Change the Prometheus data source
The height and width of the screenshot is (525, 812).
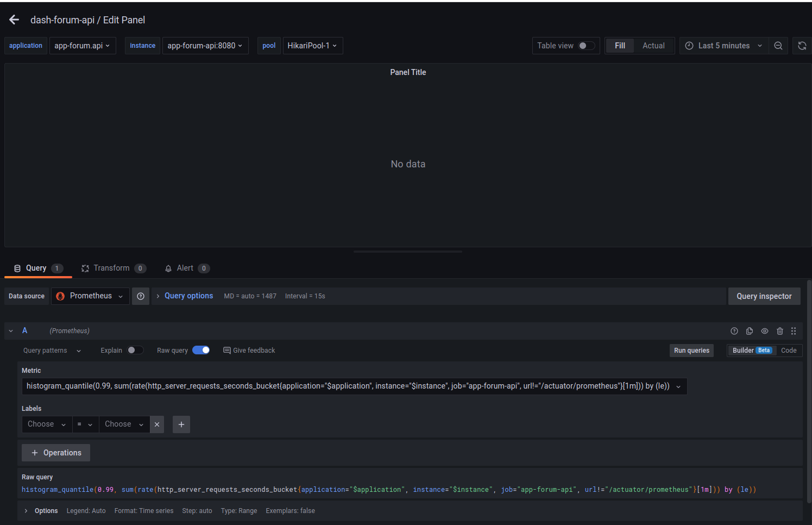90,296
